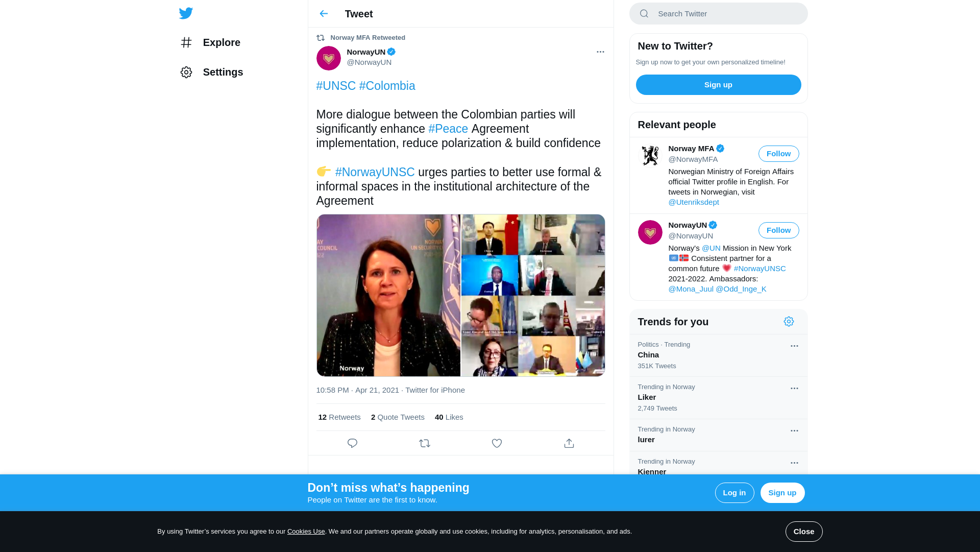Close the cookies notice banner
The width and height of the screenshot is (980, 552).
(803, 532)
